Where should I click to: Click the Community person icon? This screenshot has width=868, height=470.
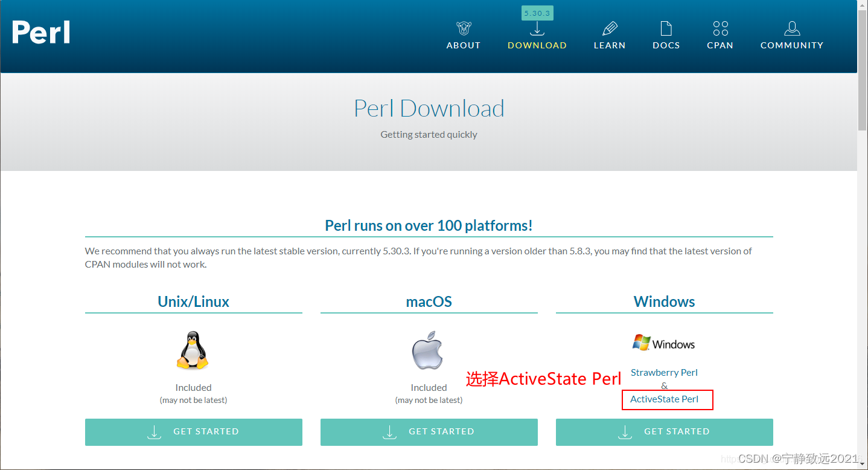coord(792,28)
